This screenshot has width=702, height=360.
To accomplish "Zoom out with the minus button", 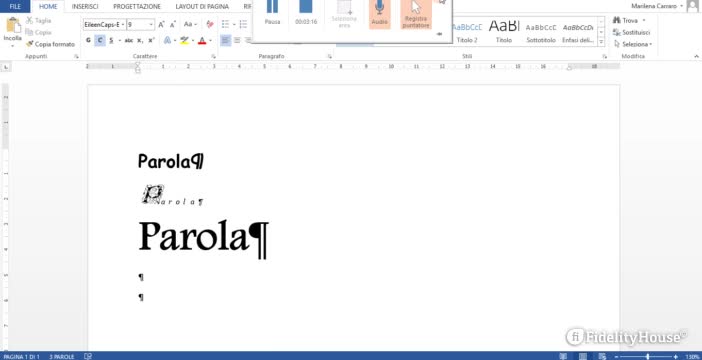I will pos(617,356).
